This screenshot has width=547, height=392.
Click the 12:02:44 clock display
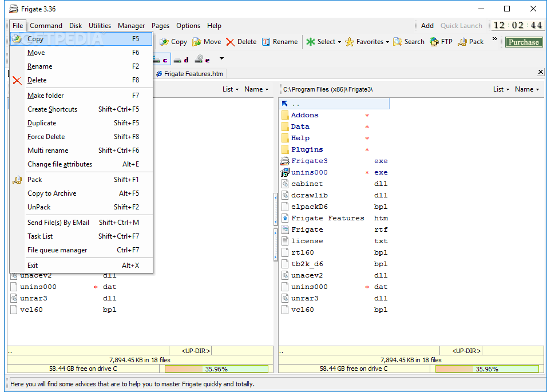518,25
